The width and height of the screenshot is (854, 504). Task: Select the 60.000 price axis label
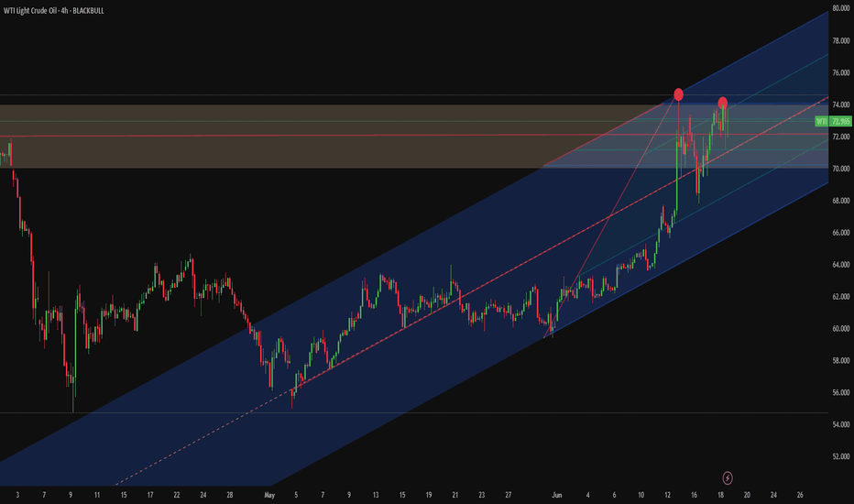pos(841,329)
